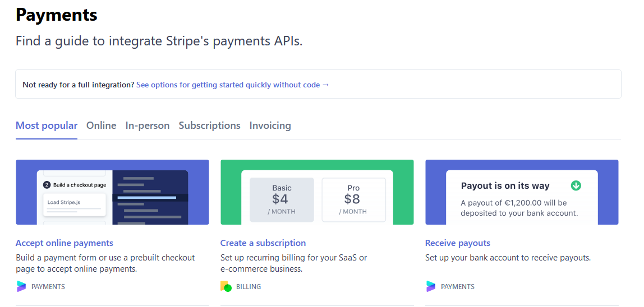The width and height of the screenshot is (644, 307).
Task: Click the green subscription pricing thumbnail
Action: point(317,192)
